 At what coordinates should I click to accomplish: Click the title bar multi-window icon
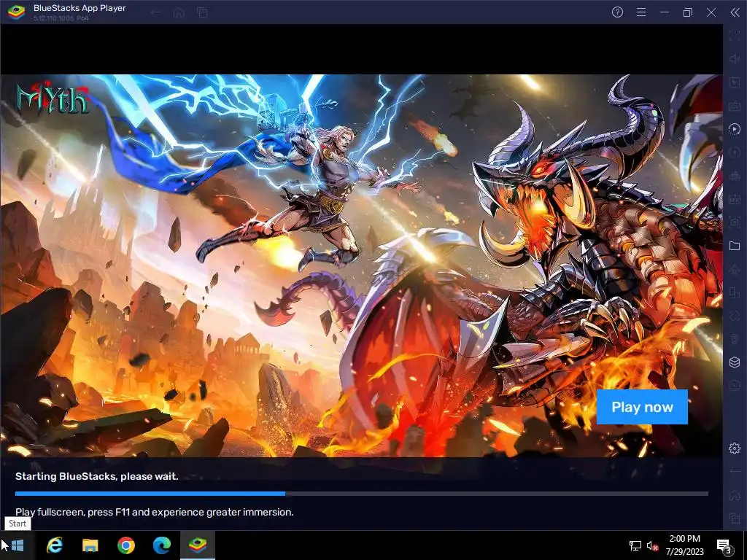(202, 12)
